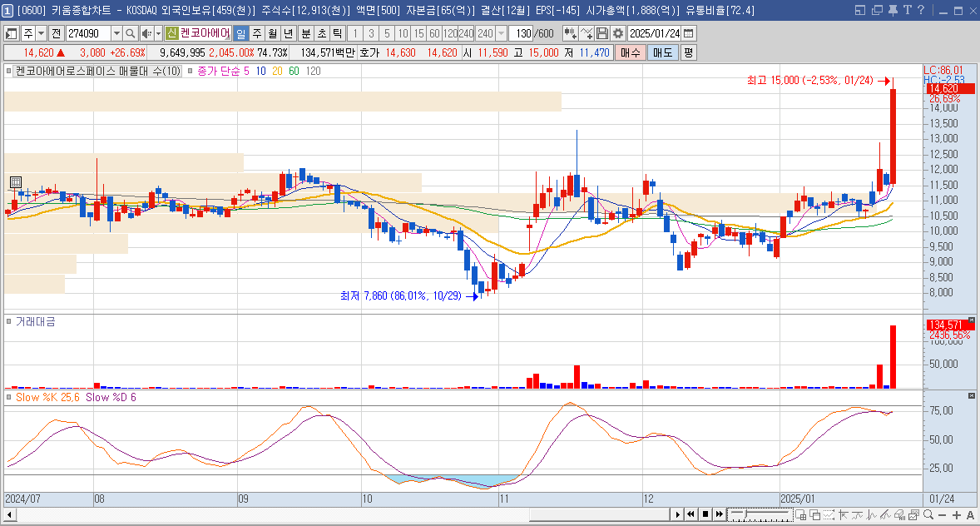Click the playback speed slider
980x526 pixels.
tap(760, 514)
